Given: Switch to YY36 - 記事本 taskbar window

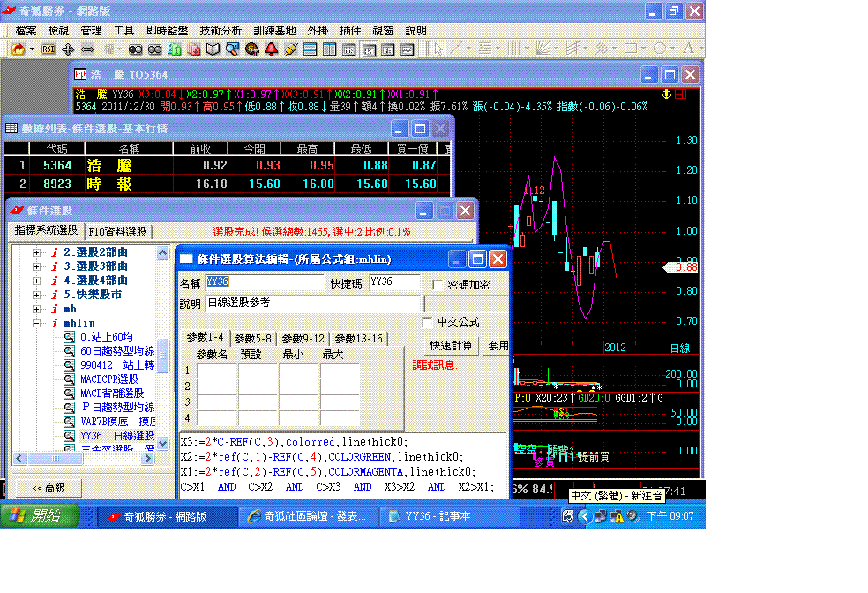Looking at the screenshot, I should coord(448,516).
